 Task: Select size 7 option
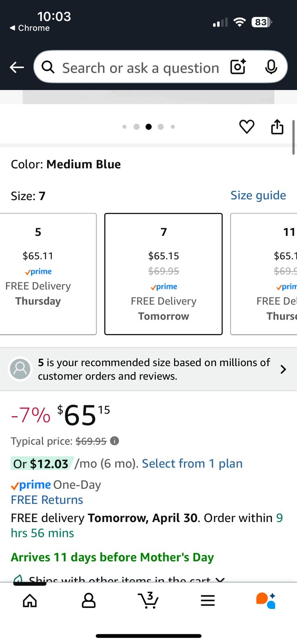click(x=163, y=274)
